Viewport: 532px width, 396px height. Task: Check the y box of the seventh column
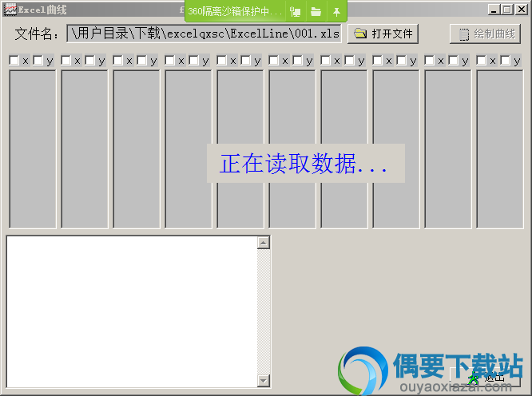349,61
